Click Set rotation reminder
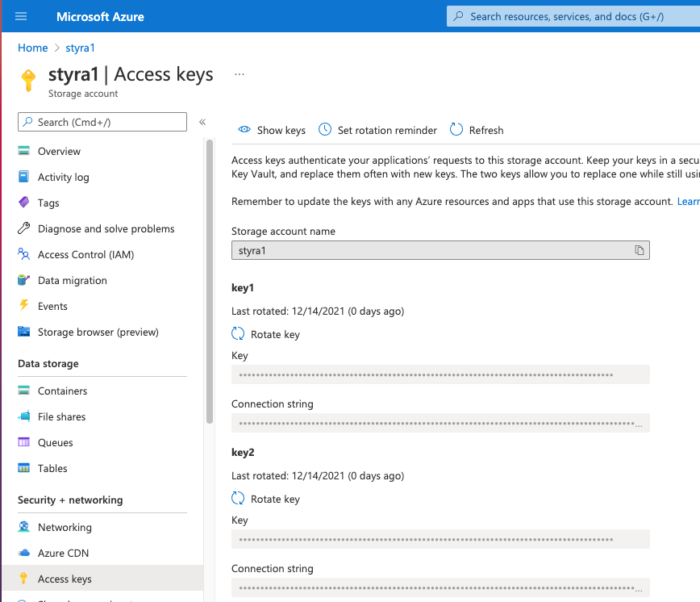The width and height of the screenshot is (700, 602). tap(377, 130)
